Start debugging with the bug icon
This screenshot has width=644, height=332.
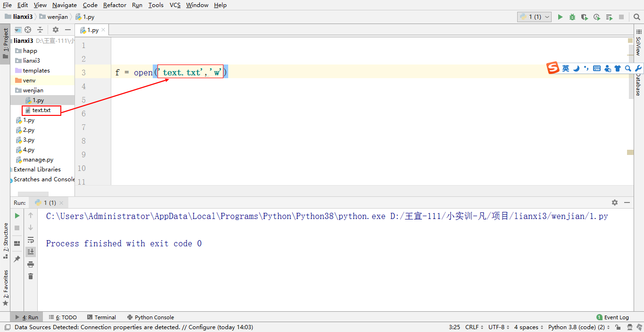[x=572, y=17]
